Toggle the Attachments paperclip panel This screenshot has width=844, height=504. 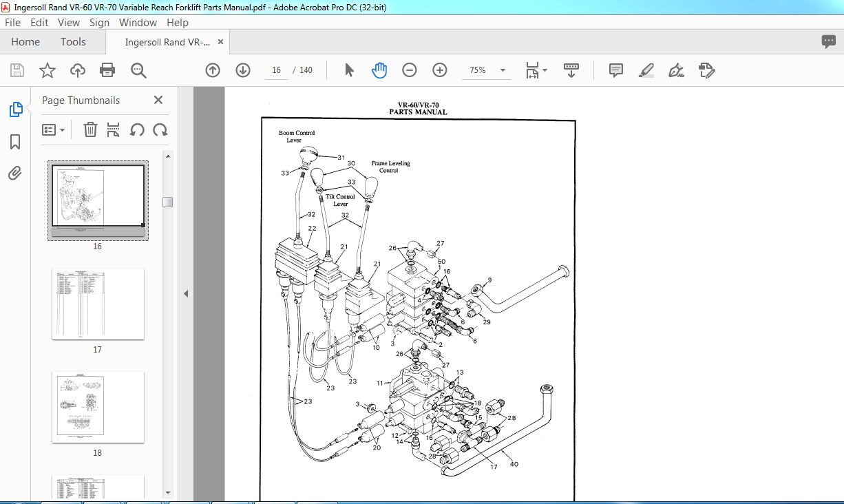(x=15, y=173)
